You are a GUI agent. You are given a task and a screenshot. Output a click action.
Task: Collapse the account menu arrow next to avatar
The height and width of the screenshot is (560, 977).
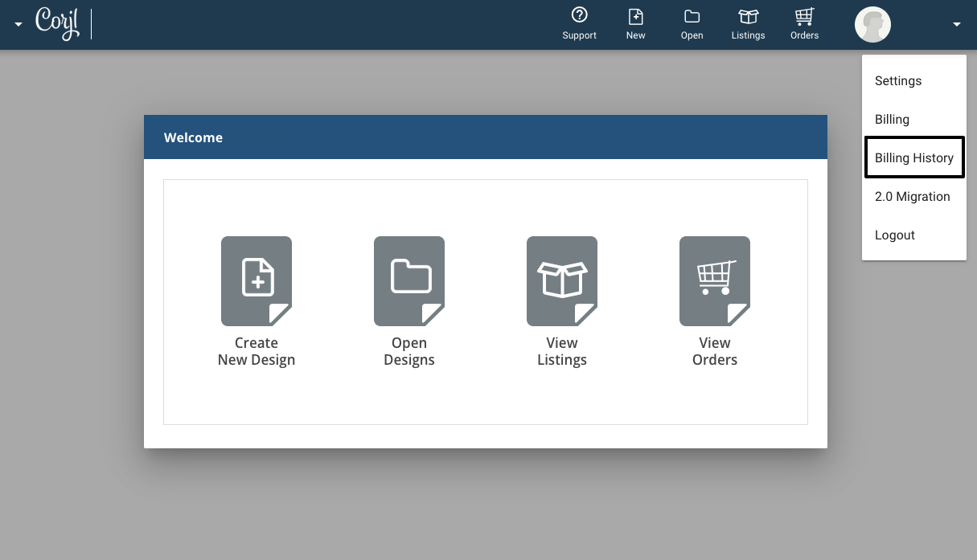point(957,25)
